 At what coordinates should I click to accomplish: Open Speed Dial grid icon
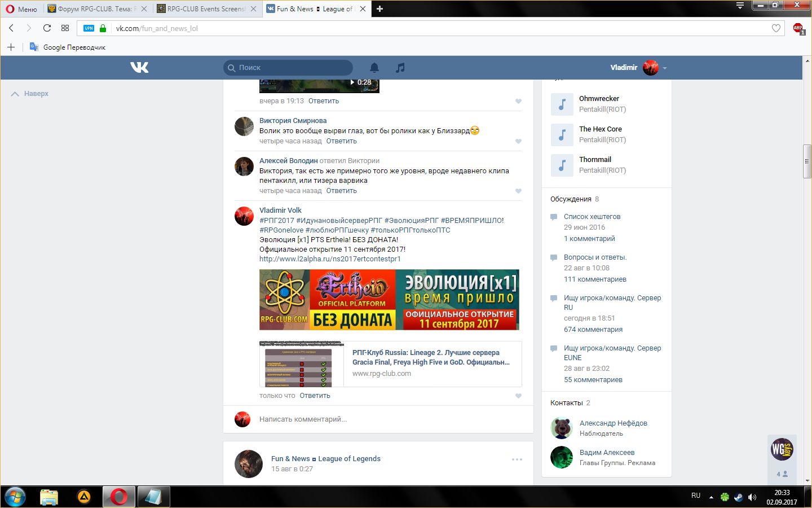(65, 28)
